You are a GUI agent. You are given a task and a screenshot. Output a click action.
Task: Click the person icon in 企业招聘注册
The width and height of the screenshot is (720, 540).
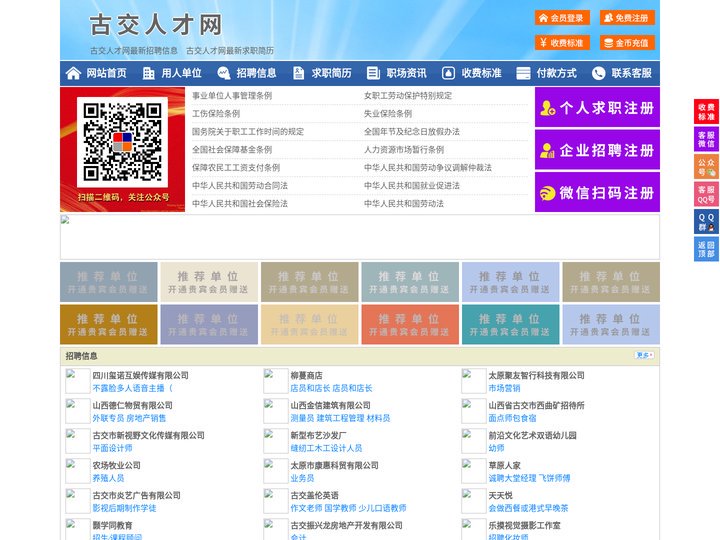point(547,151)
